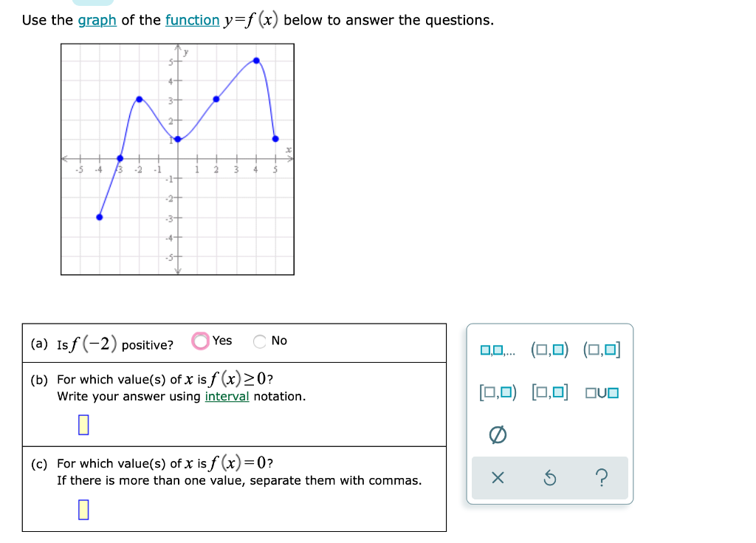This screenshot has width=756, height=543.
Task: Insert the half-open interval (□,□] template
Action: [602, 348]
